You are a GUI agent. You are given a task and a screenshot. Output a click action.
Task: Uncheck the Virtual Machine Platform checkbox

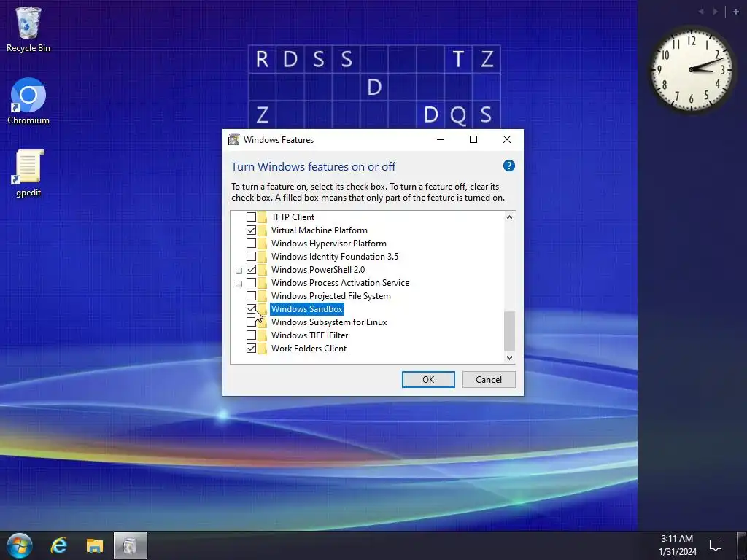[251, 230]
